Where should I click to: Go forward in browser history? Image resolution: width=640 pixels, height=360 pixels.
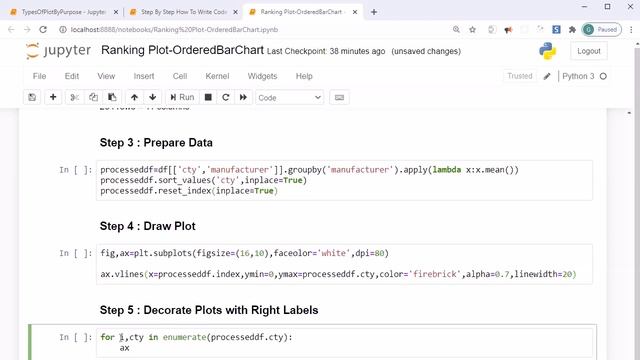tap(27, 29)
